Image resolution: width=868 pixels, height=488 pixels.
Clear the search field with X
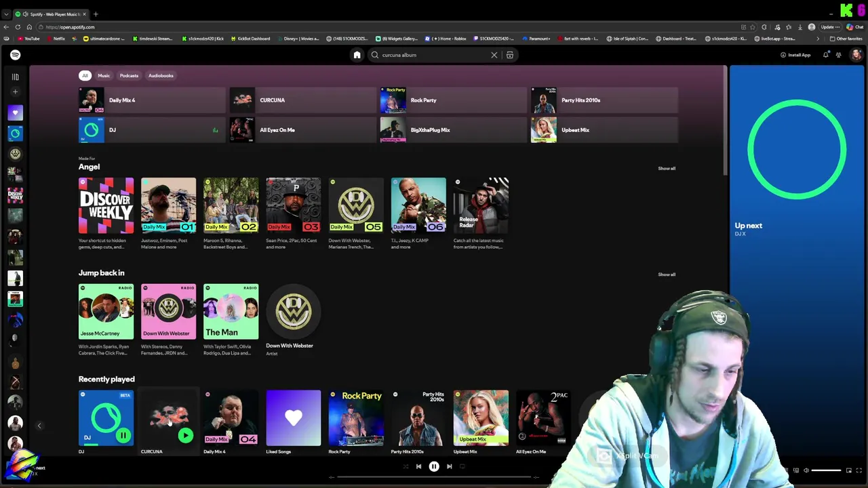(x=494, y=55)
